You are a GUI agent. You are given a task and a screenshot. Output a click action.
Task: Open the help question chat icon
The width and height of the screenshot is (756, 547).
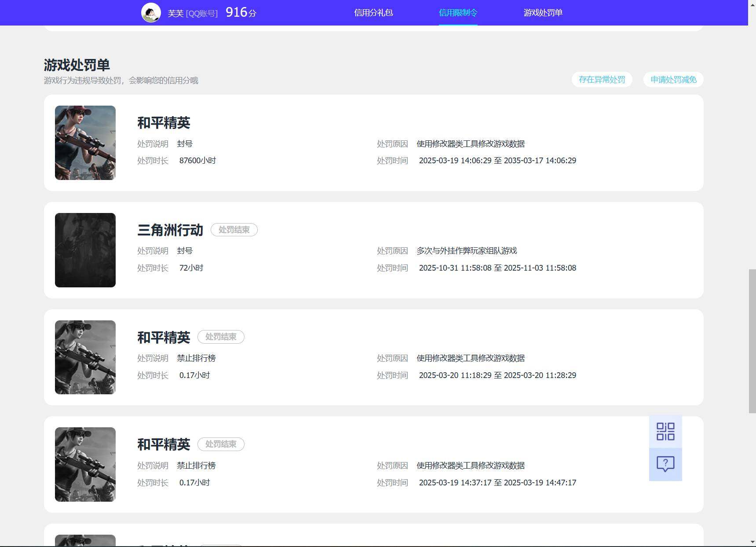click(665, 464)
